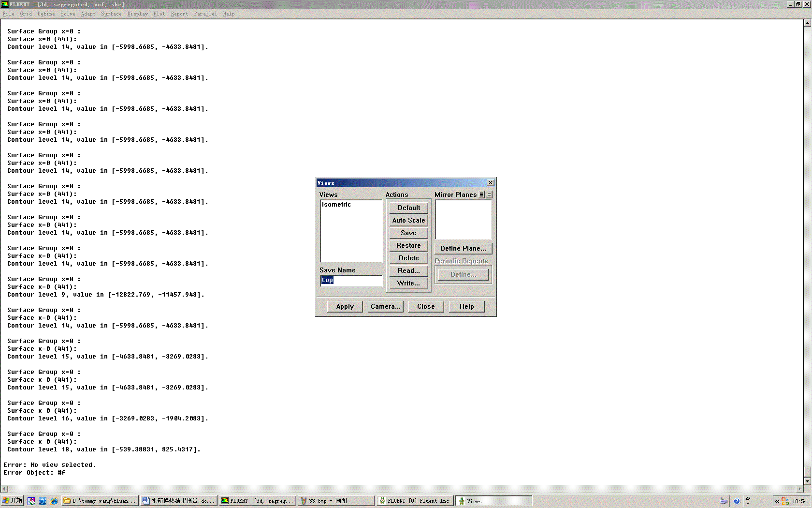Open the Windows Start menu

tap(13, 501)
